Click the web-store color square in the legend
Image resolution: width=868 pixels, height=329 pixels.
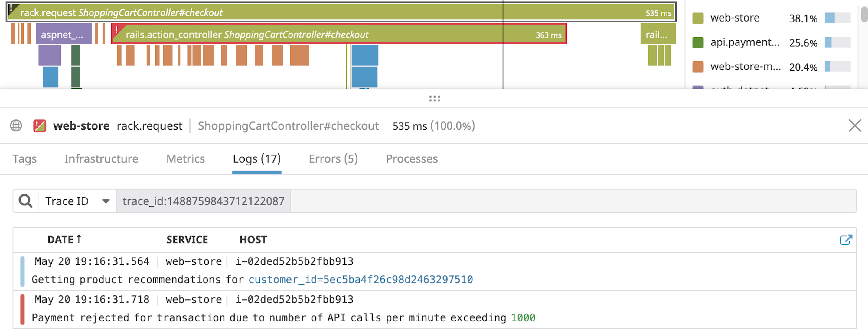click(698, 18)
